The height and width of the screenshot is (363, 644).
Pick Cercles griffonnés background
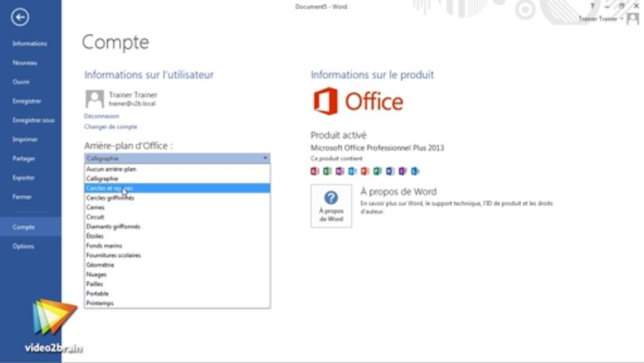pyautogui.click(x=177, y=198)
